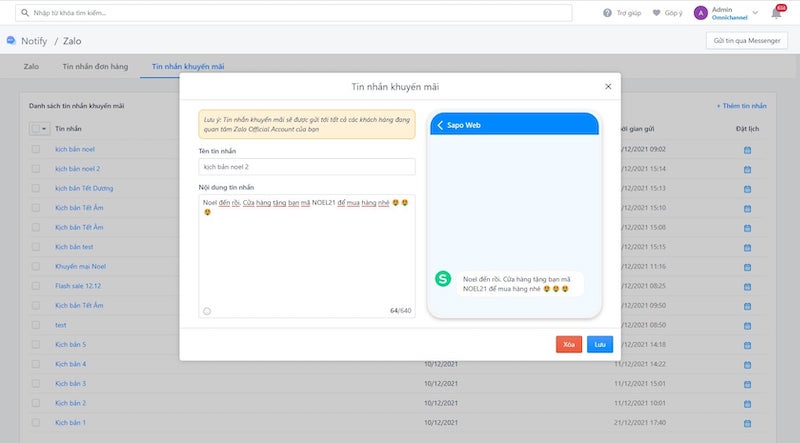
Task: Click the Góp ý heart icon
Action: click(657, 13)
